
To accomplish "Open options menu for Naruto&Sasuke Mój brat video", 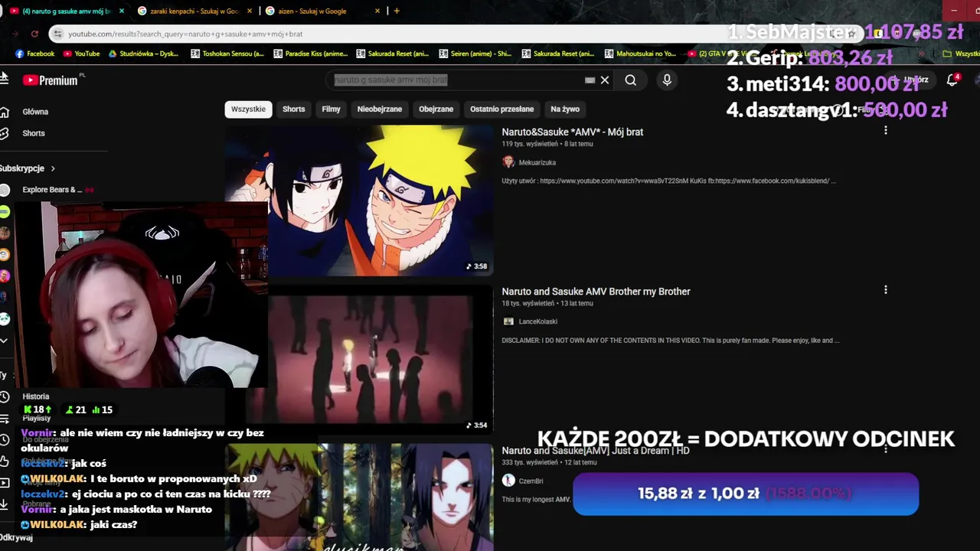I will pos(886,131).
